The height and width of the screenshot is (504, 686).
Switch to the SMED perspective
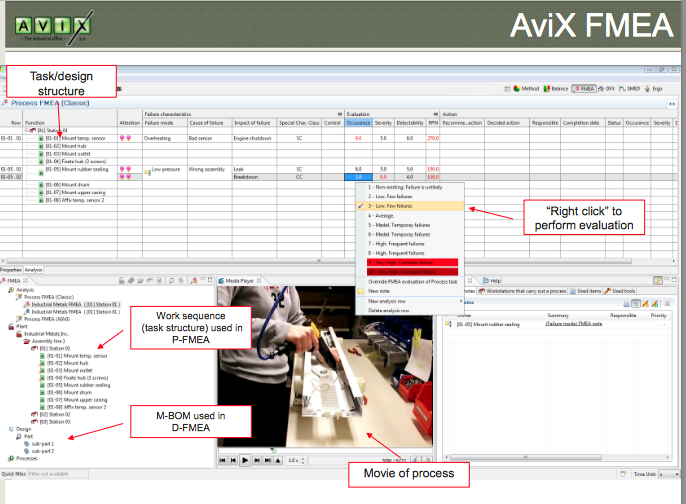pos(630,88)
